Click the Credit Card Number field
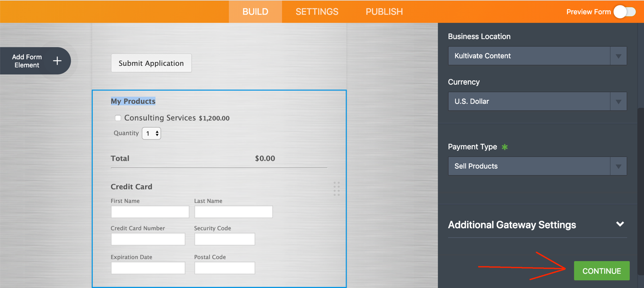The height and width of the screenshot is (288, 644). (x=148, y=239)
